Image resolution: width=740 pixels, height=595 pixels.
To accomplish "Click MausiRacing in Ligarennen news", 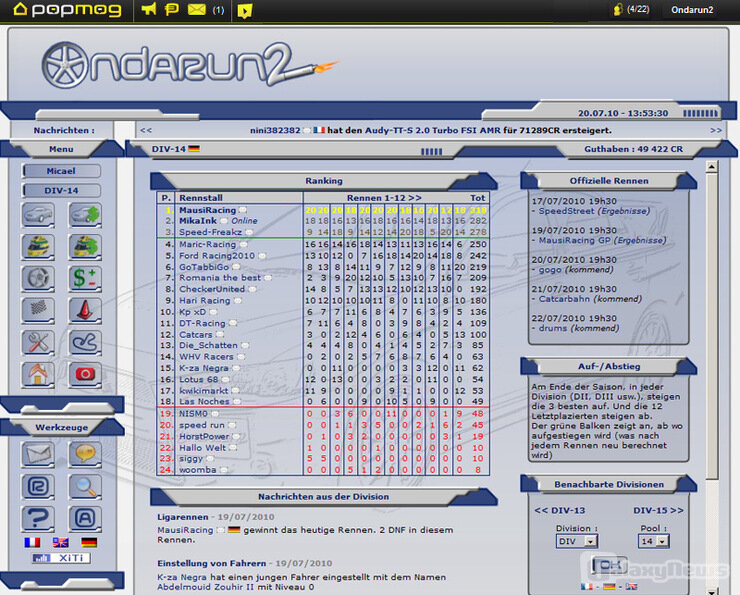I will click(x=185, y=530).
